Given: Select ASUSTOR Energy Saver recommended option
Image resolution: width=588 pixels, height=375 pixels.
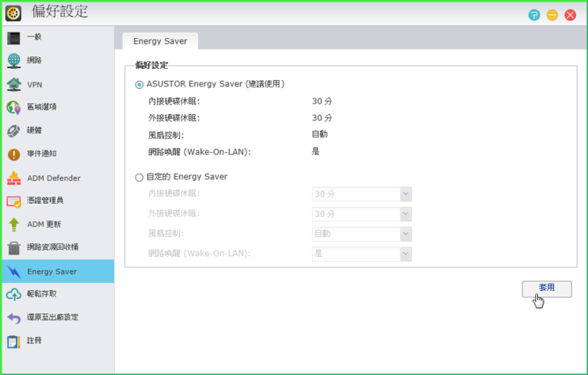Looking at the screenshot, I should (139, 85).
